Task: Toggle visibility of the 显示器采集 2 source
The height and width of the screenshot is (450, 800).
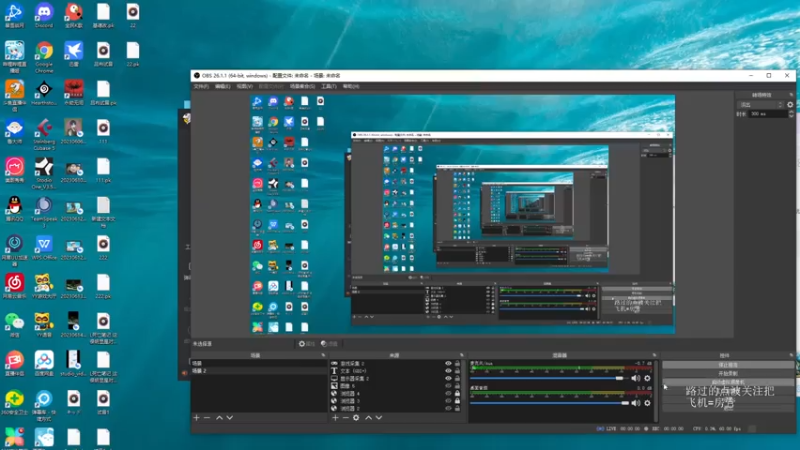Action: pyautogui.click(x=448, y=379)
